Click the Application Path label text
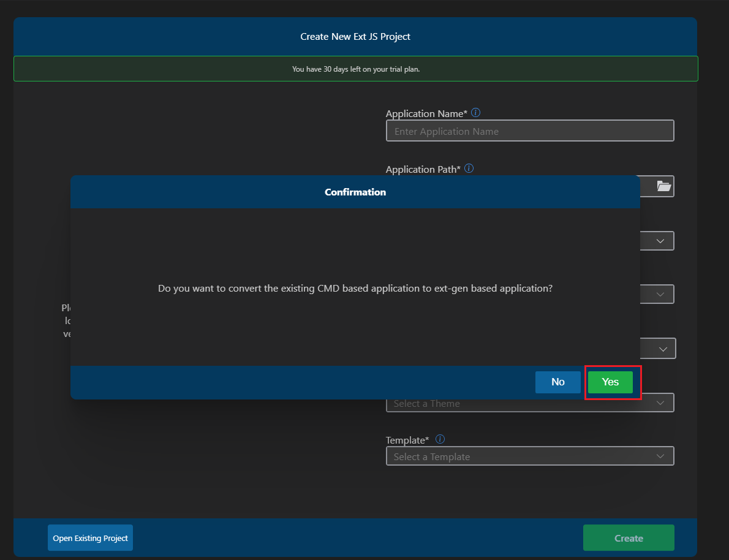 [423, 170]
